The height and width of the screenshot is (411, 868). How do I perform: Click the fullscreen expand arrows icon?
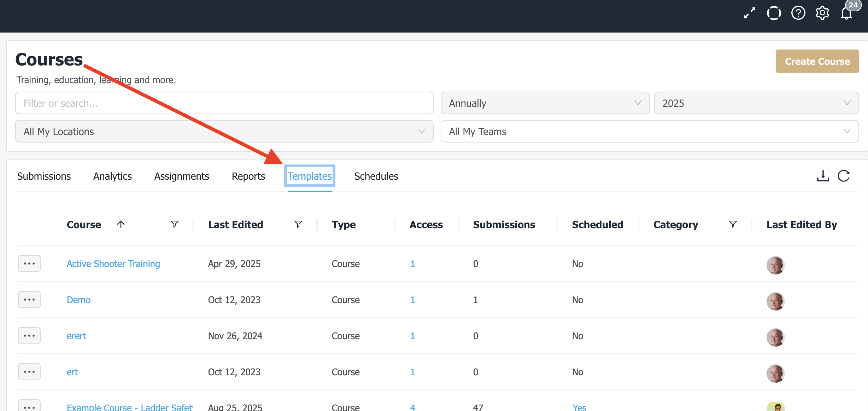[x=749, y=13]
